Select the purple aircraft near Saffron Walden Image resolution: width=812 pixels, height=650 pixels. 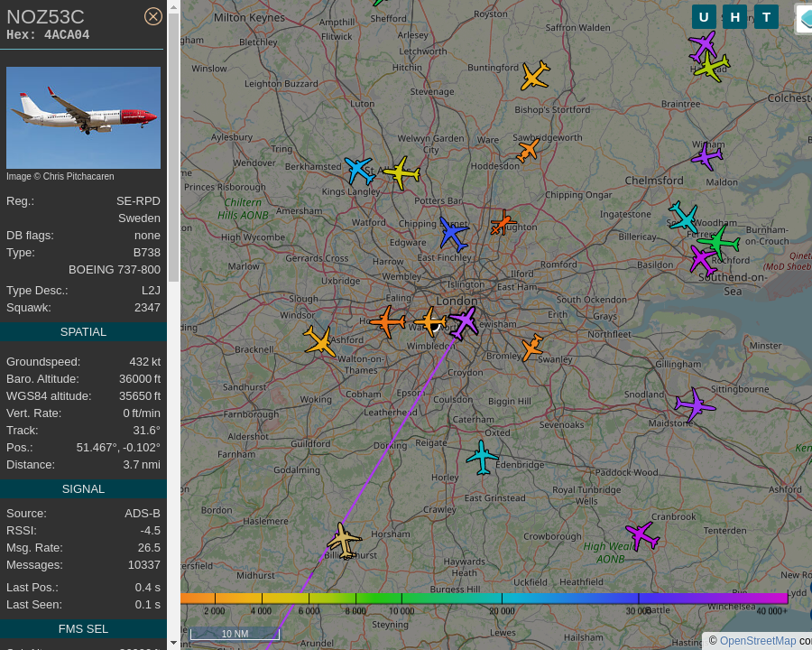click(703, 46)
